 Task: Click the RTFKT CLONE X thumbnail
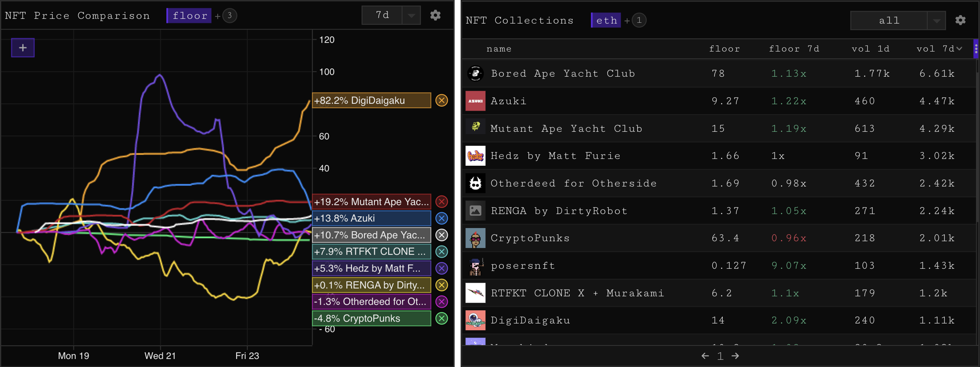(x=475, y=293)
